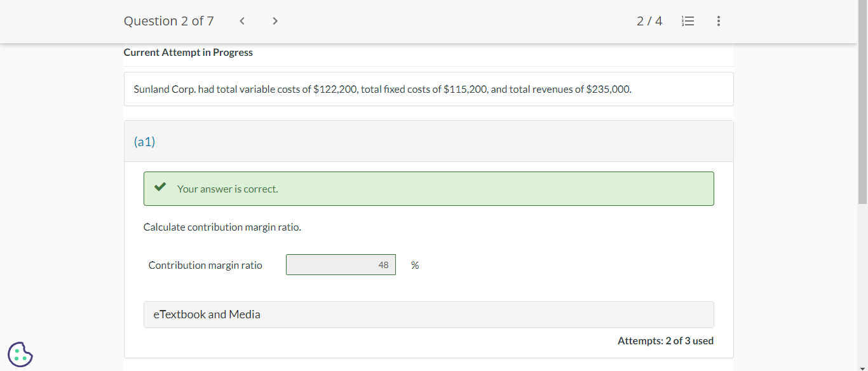Click the Sunland Corp. problem statement

pos(383,89)
